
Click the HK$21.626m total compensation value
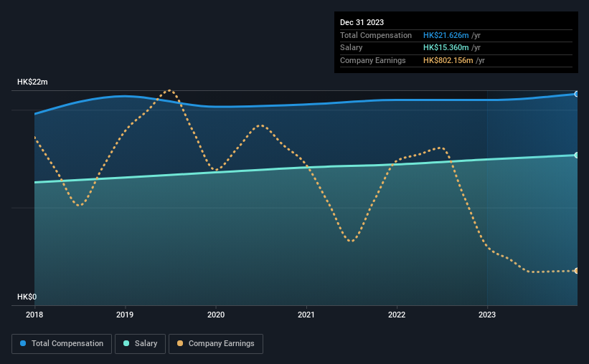coord(446,35)
